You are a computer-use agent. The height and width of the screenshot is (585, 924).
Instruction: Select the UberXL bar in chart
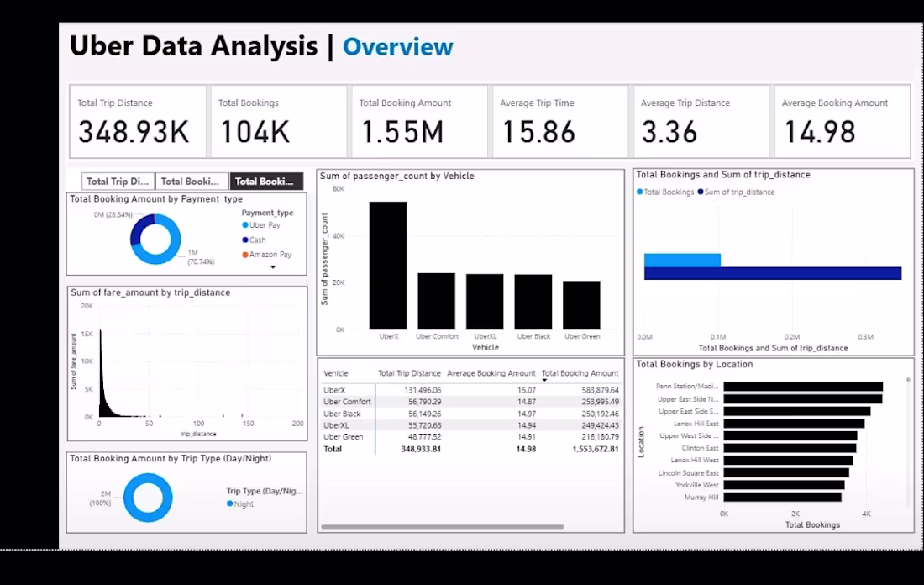[485, 302]
